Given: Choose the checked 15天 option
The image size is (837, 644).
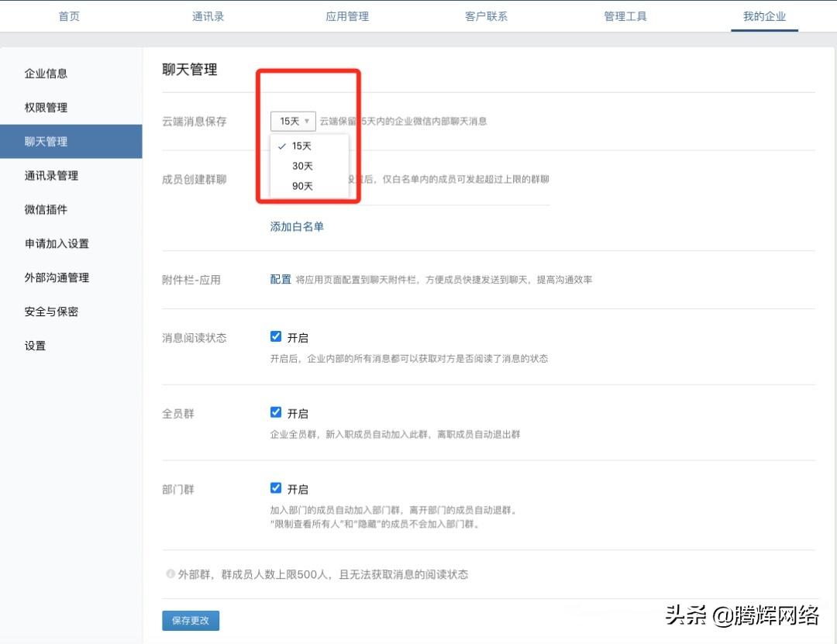Looking at the screenshot, I should tap(302, 145).
